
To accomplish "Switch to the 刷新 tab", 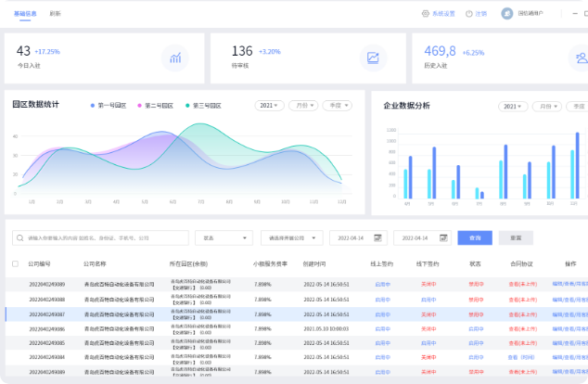I will point(56,14).
